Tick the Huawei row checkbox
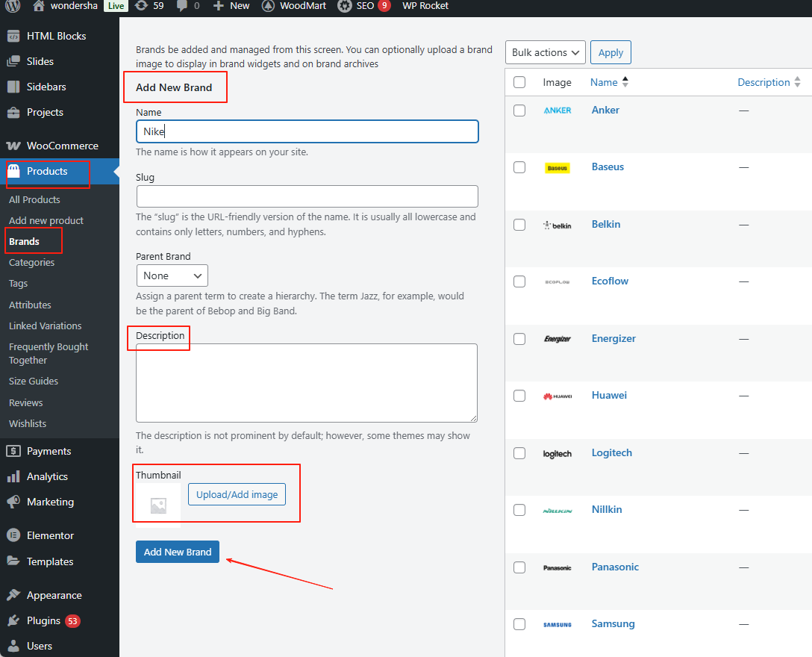Image resolution: width=812 pixels, height=657 pixels. pyautogui.click(x=519, y=396)
